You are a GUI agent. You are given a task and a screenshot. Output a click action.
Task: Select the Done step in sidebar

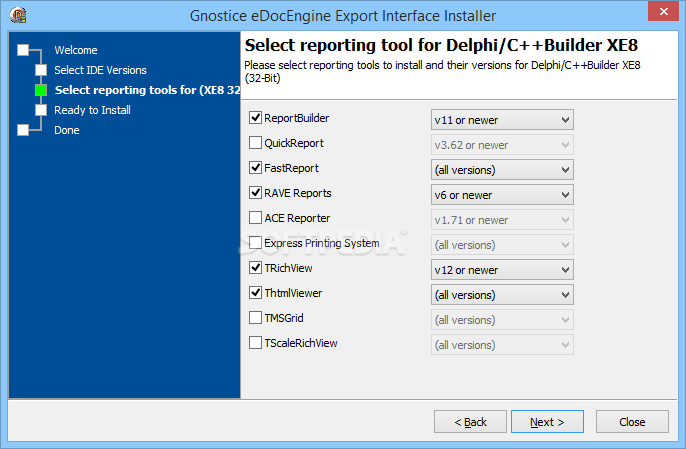pos(66,130)
